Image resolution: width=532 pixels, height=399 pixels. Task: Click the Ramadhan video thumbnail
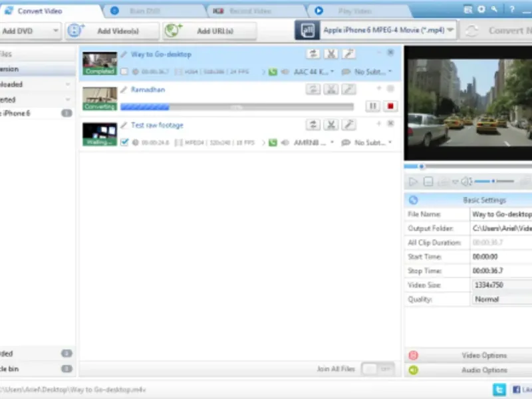pos(100,98)
